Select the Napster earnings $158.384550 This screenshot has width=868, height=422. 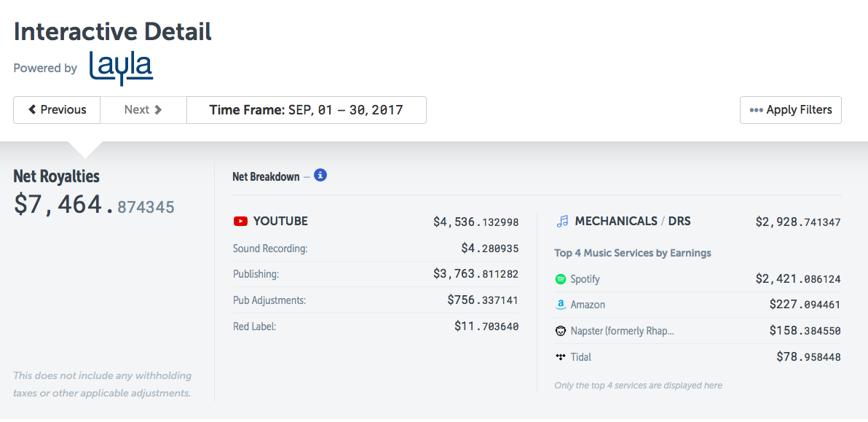point(805,331)
